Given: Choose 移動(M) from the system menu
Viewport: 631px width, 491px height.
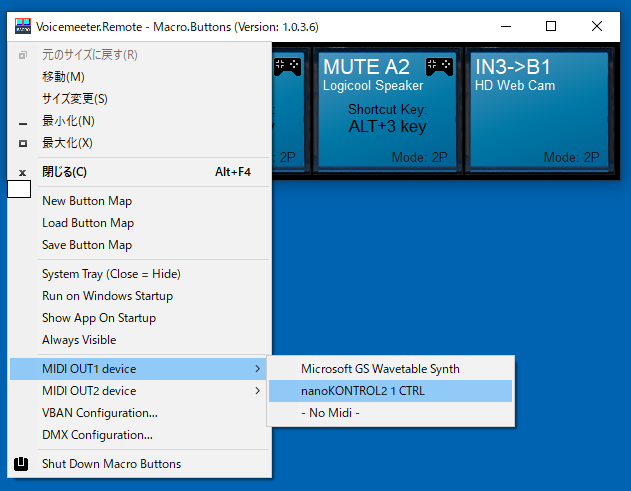Looking at the screenshot, I should click(x=139, y=76).
